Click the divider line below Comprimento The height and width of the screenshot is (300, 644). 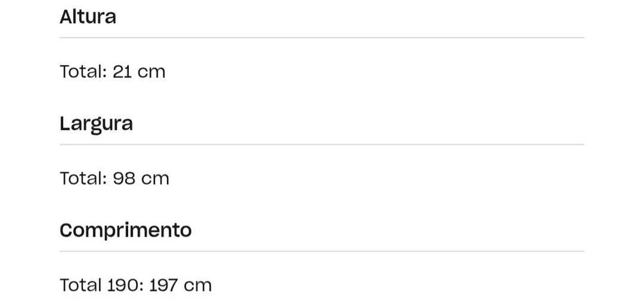click(x=322, y=251)
